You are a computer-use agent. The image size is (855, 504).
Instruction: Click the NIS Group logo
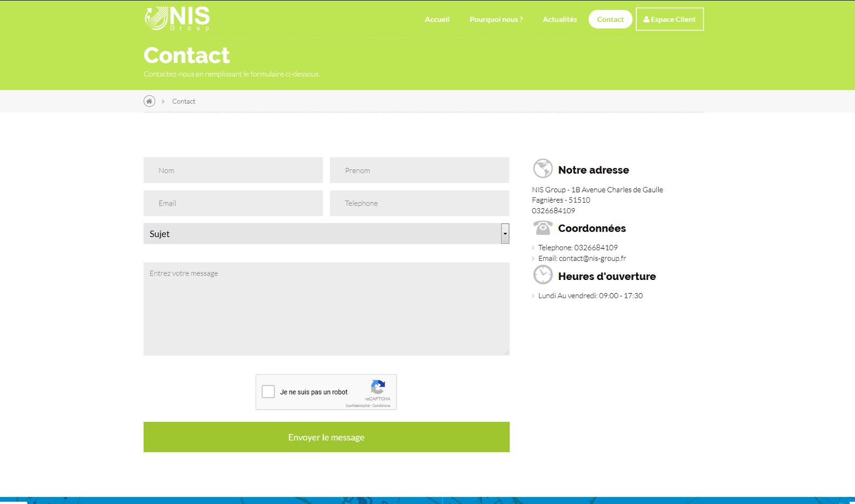(x=177, y=19)
